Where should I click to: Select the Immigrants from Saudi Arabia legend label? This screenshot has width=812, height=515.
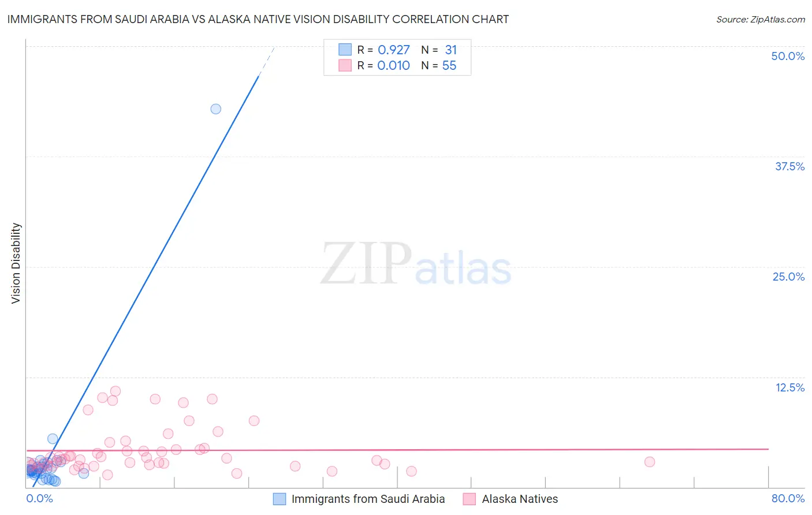pyautogui.click(x=368, y=499)
